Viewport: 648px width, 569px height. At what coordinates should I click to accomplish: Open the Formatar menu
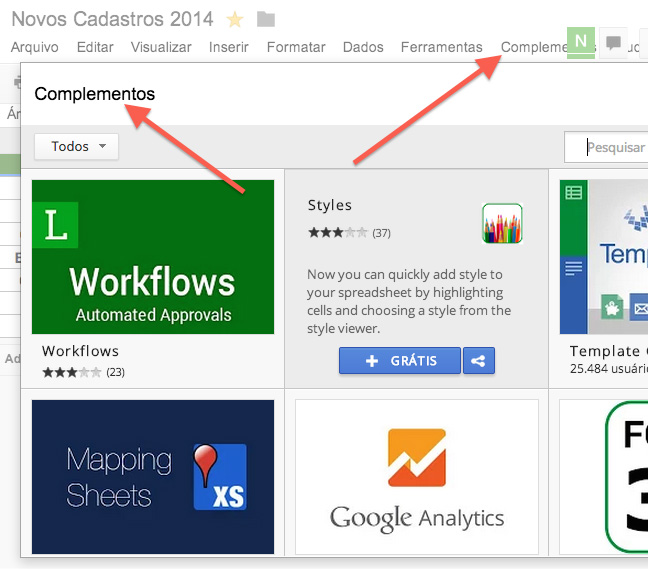pyautogui.click(x=296, y=47)
